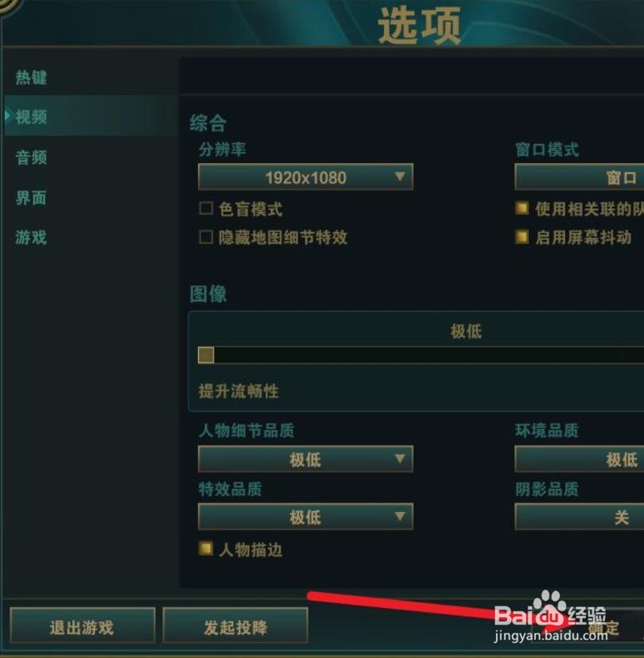Expand the 环境品质 dropdown
Image resolution: width=644 pixels, height=658 pixels.
pyautogui.click(x=580, y=459)
